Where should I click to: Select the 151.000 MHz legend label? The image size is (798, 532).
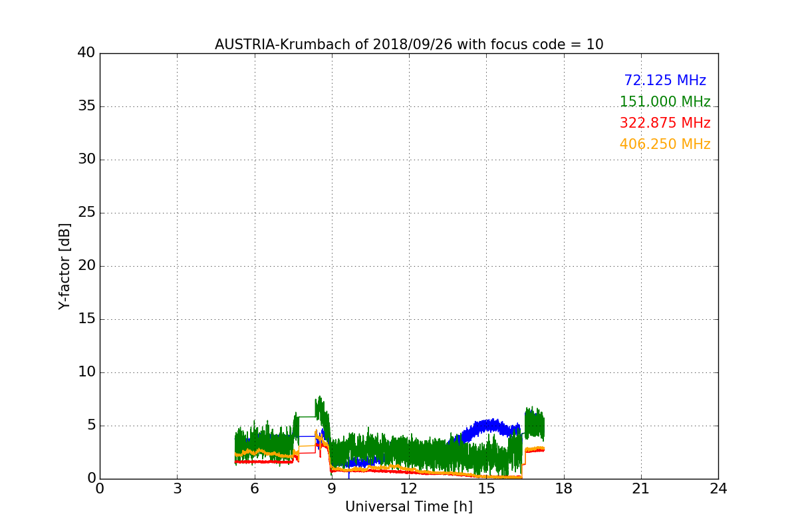(665, 102)
